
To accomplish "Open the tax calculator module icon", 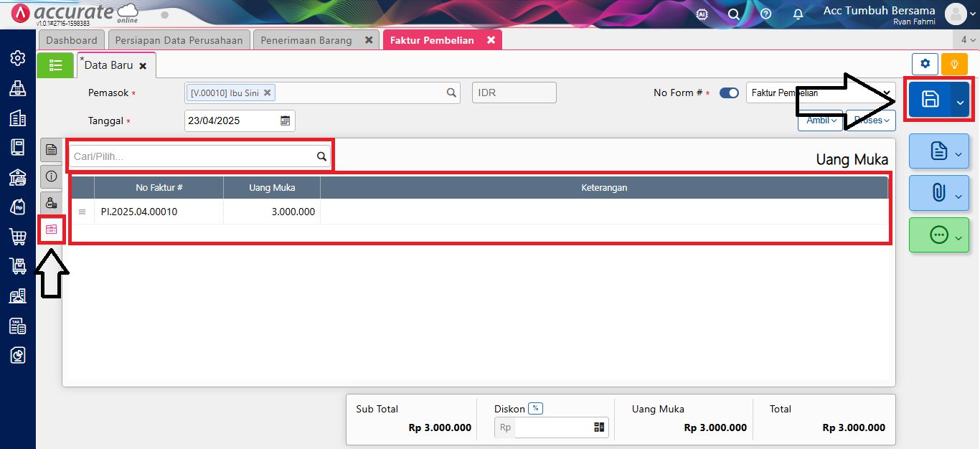I will coord(18,325).
